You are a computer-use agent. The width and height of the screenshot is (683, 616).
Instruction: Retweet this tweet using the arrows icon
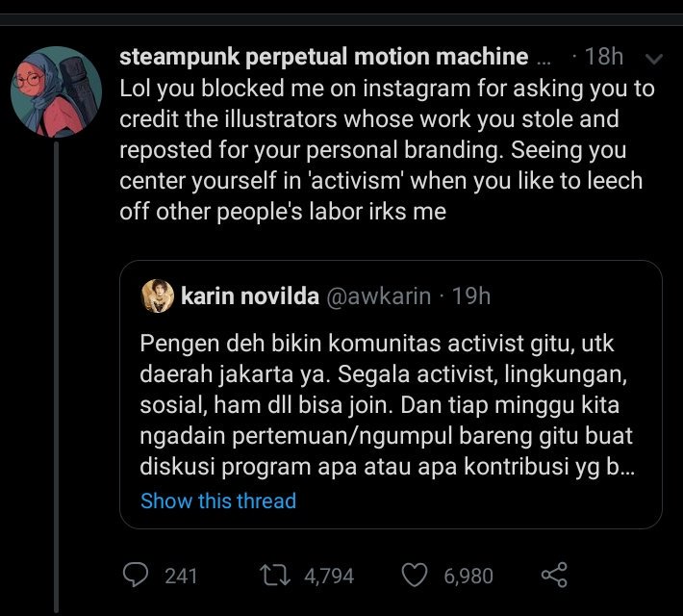tap(276, 576)
